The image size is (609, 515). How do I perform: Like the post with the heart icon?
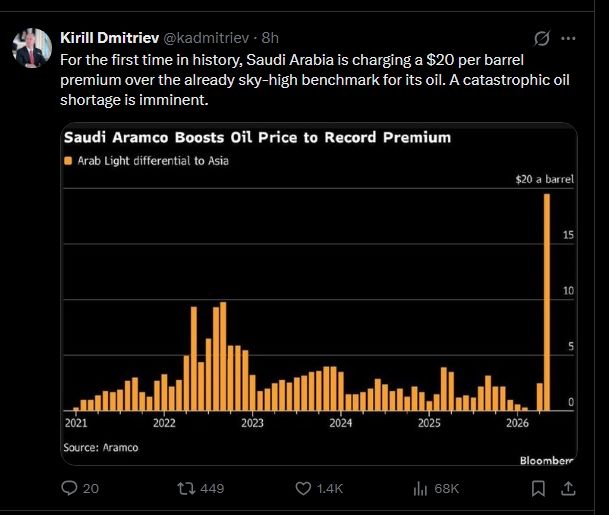click(304, 488)
